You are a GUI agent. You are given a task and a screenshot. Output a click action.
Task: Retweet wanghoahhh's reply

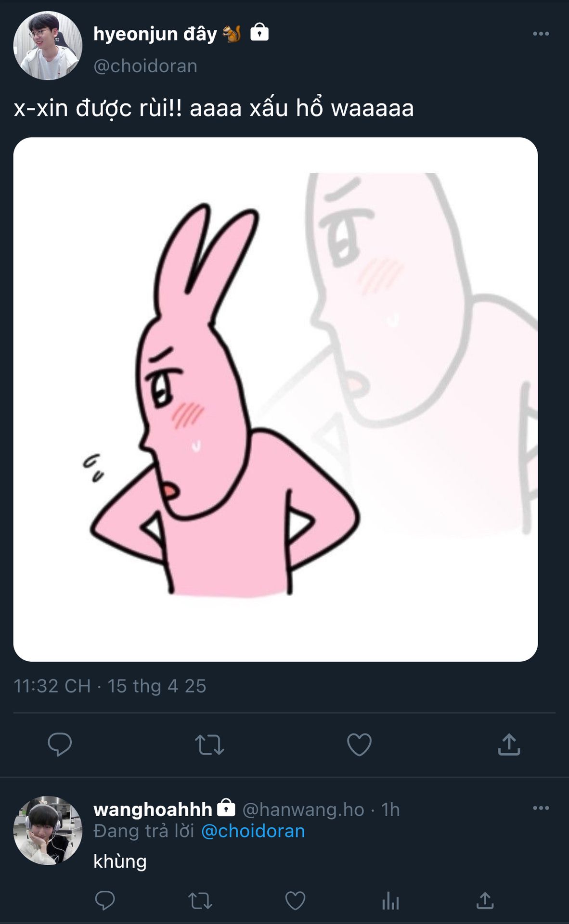pyautogui.click(x=200, y=900)
